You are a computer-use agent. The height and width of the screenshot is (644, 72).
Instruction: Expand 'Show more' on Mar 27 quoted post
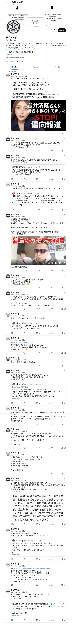16,398
